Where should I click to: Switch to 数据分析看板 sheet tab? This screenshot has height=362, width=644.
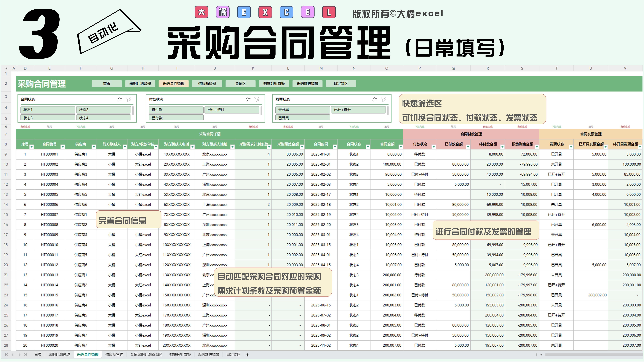(180, 354)
